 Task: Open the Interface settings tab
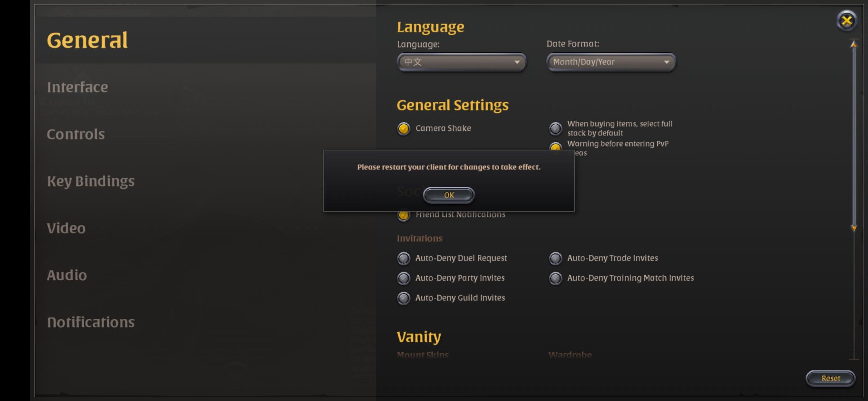77,87
